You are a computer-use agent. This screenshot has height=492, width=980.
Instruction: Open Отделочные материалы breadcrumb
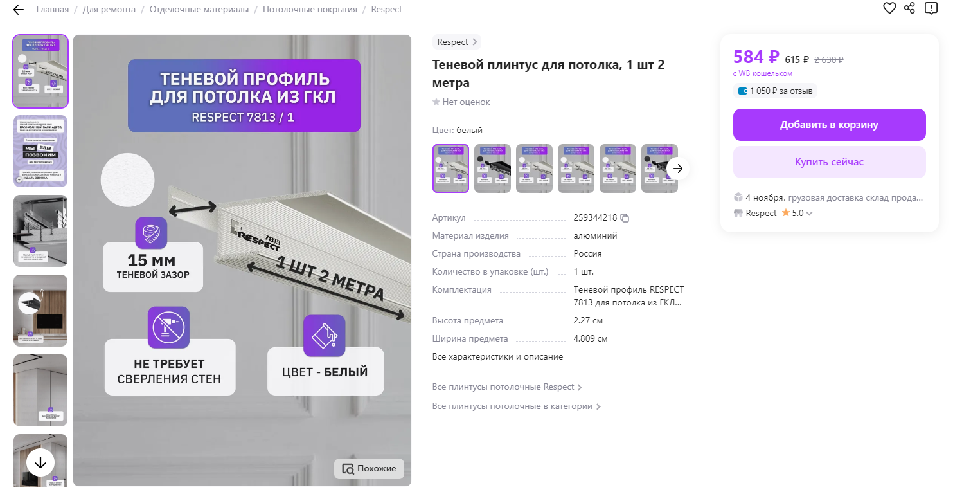pyautogui.click(x=199, y=10)
